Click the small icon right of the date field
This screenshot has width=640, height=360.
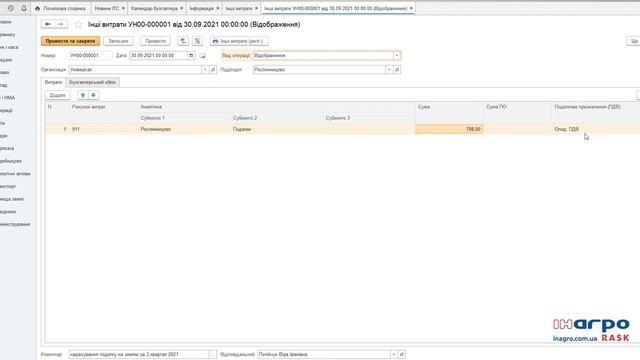coord(202,56)
